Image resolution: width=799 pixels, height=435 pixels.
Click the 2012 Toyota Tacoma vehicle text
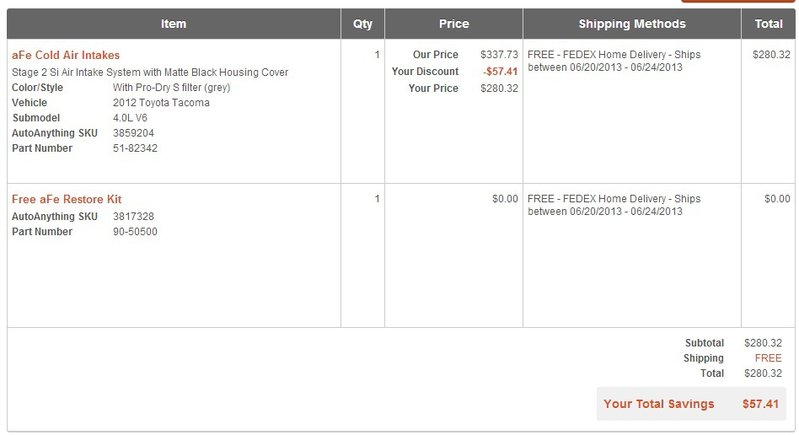click(161, 102)
